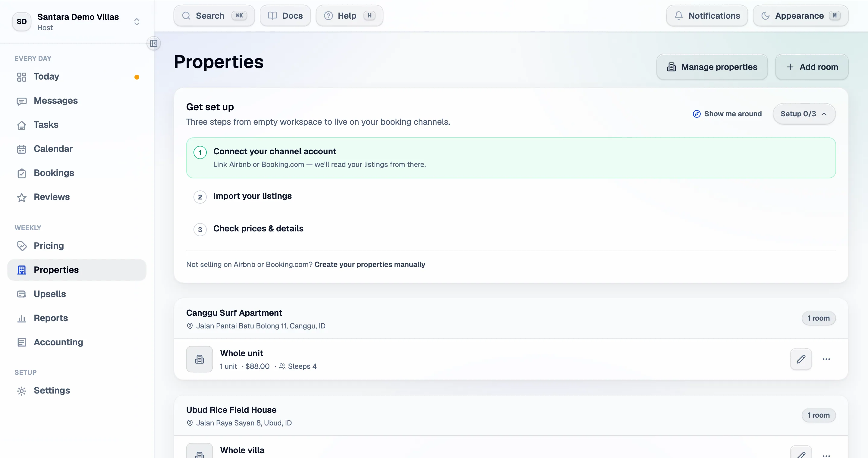Click the Properties building icon in sidebar
The width and height of the screenshot is (868, 458).
(x=22, y=270)
